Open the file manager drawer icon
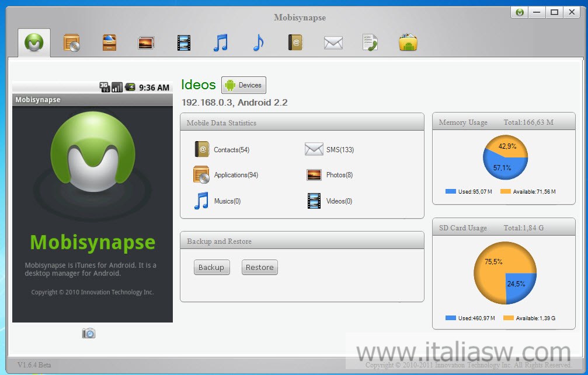This screenshot has width=588, height=375. pos(109,43)
